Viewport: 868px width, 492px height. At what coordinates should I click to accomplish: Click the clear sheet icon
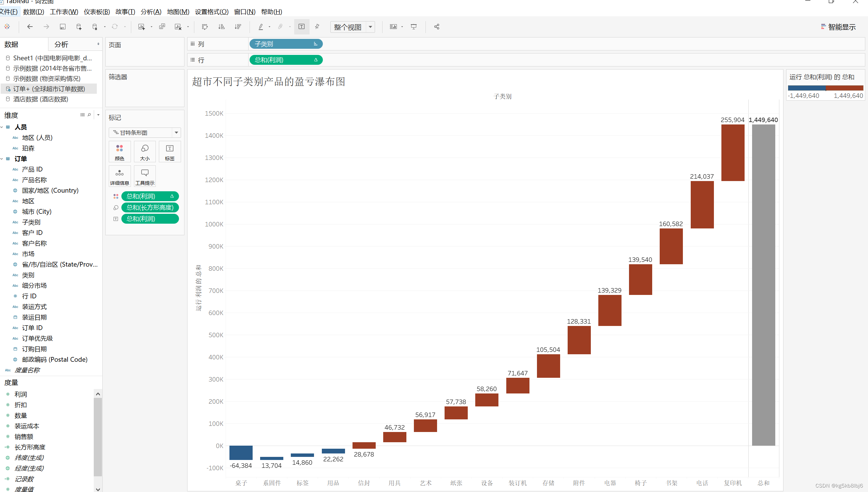[178, 27]
